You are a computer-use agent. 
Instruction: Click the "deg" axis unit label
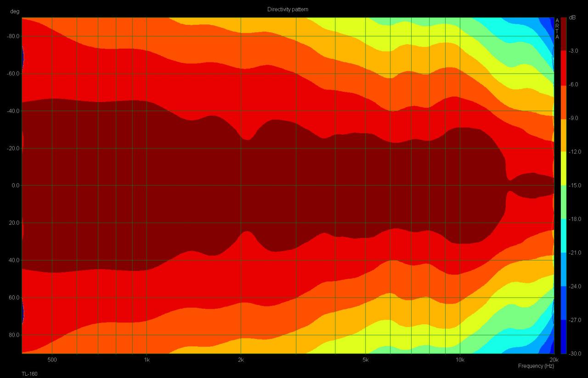pyautogui.click(x=15, y=12)
